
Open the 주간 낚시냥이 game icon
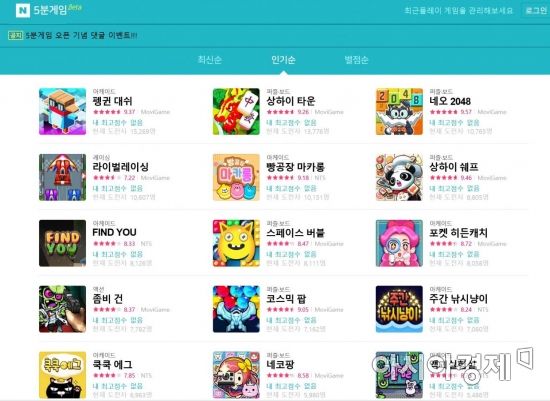pos(399,309)
